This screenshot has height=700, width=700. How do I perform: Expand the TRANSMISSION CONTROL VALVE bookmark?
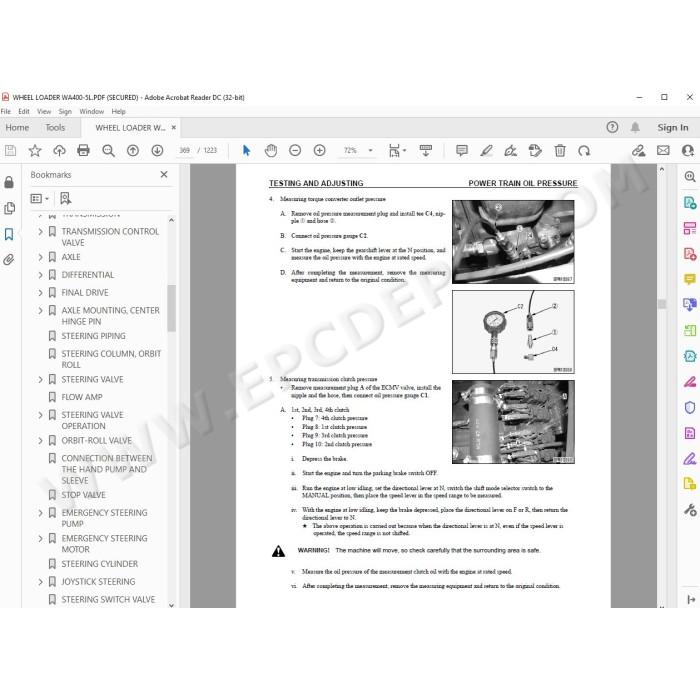point(41,231)
